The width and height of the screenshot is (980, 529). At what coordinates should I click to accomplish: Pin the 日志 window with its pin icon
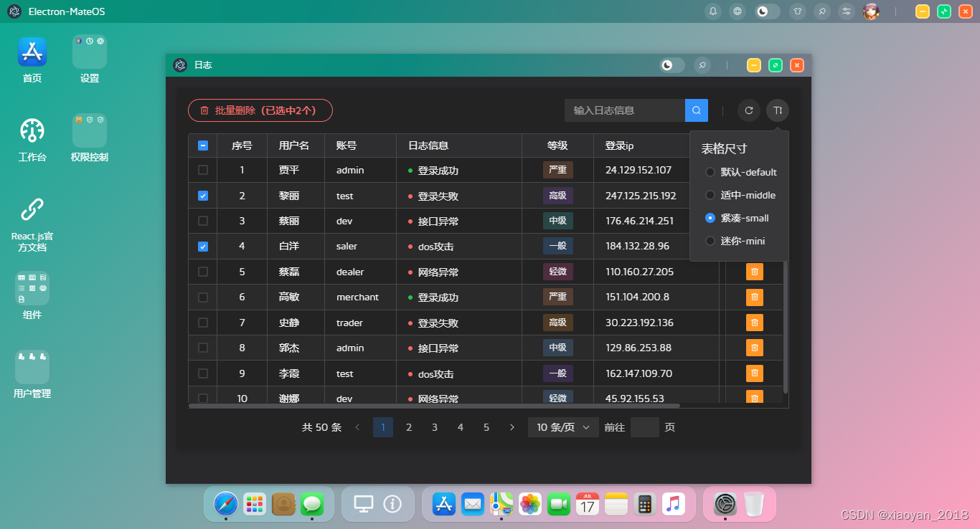click(703, 65)
